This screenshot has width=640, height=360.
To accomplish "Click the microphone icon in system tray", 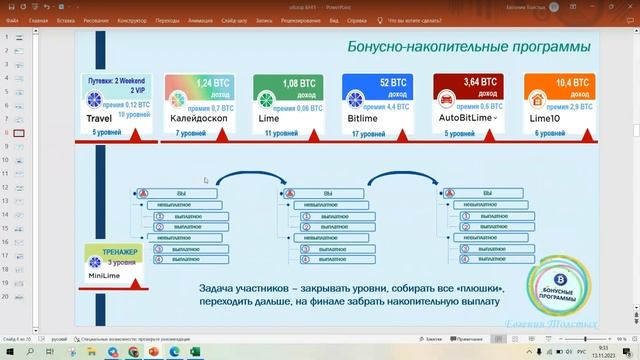I will [x=539, y=352].
